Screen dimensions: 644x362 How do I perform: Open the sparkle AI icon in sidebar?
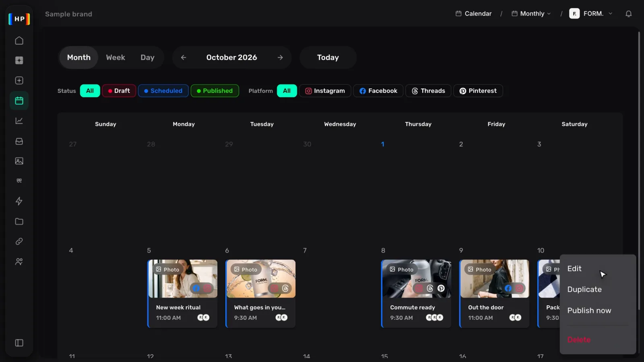tap(19, 60)
